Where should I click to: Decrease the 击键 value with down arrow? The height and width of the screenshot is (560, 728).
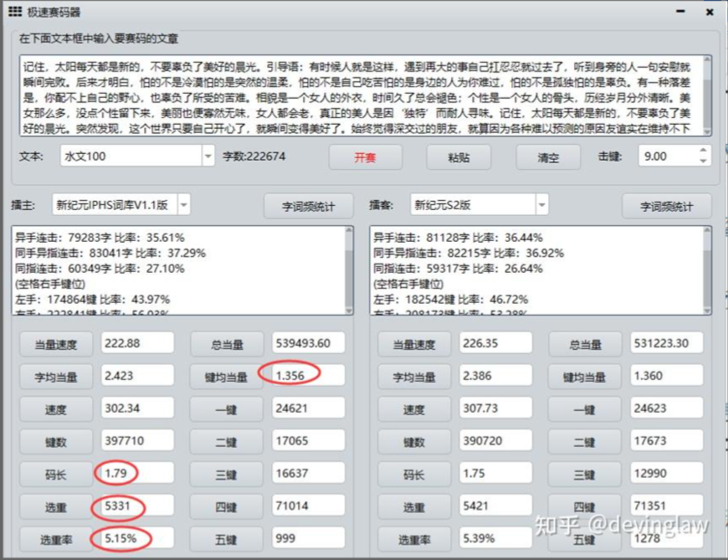point(703,162)
